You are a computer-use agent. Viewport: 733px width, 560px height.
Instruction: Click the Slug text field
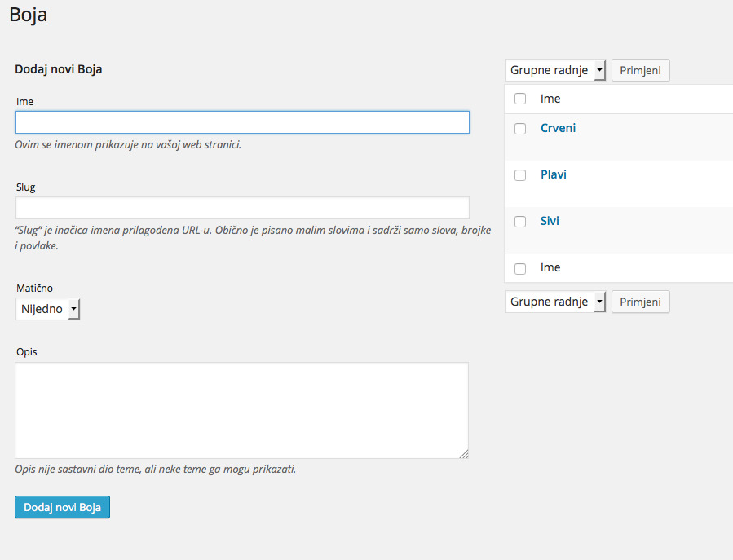[242, 208]
